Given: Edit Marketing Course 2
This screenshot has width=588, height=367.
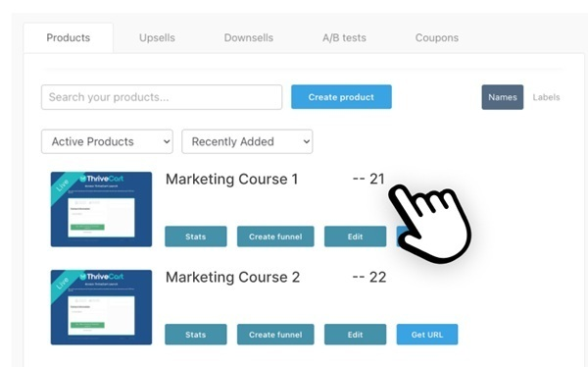Looking at the screenshot, I should coord(355,335).
